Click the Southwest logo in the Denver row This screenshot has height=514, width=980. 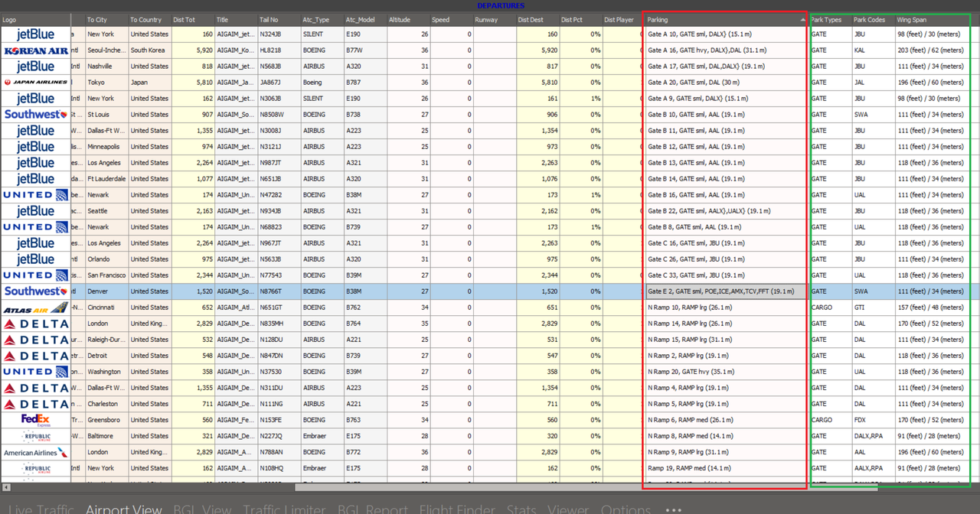pyautogui.click(x=35, y=291)
